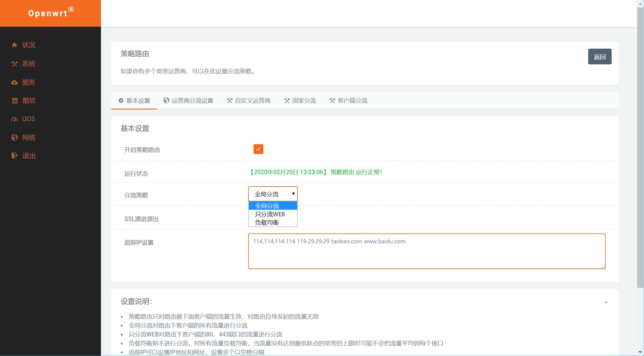644x356 pixels.
Task: Collapse the 设置说明 section chevron
Action: point(606,302)
